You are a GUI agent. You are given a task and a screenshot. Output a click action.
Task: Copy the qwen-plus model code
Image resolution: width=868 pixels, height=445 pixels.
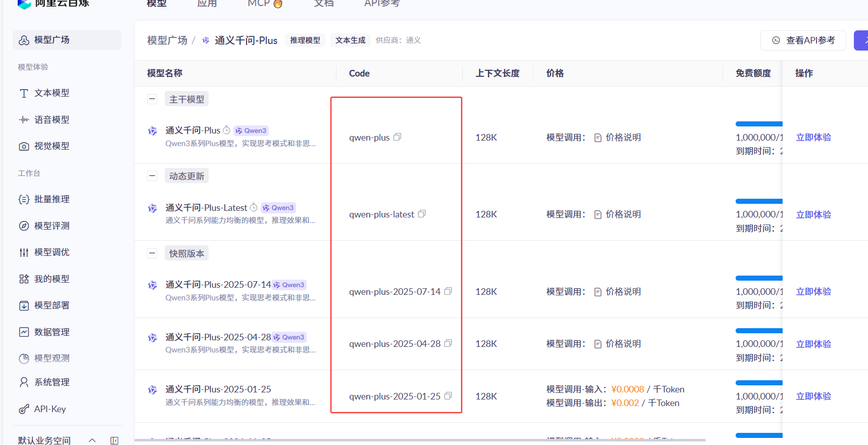(398, 137)
